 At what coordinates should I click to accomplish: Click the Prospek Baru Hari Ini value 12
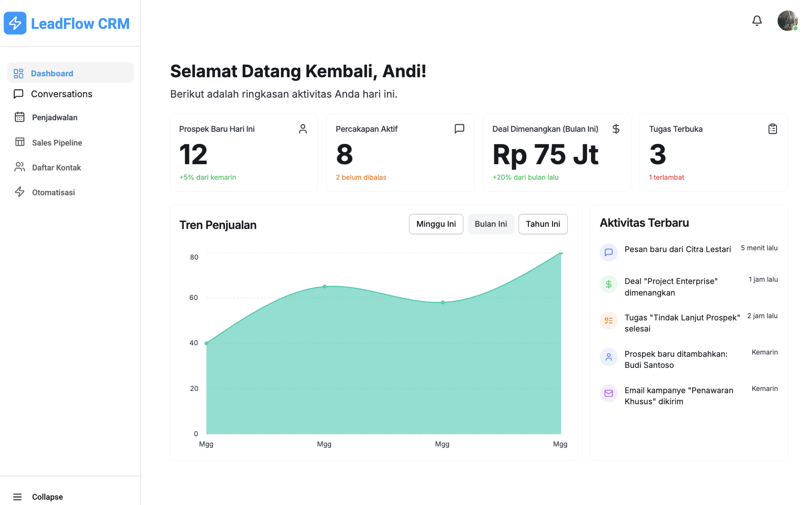point(193,154)
